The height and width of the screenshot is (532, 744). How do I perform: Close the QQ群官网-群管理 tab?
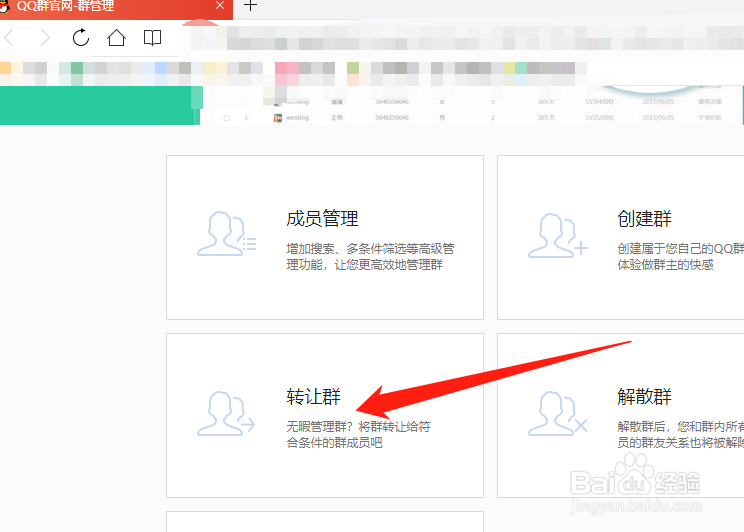[x=220, y=5]
